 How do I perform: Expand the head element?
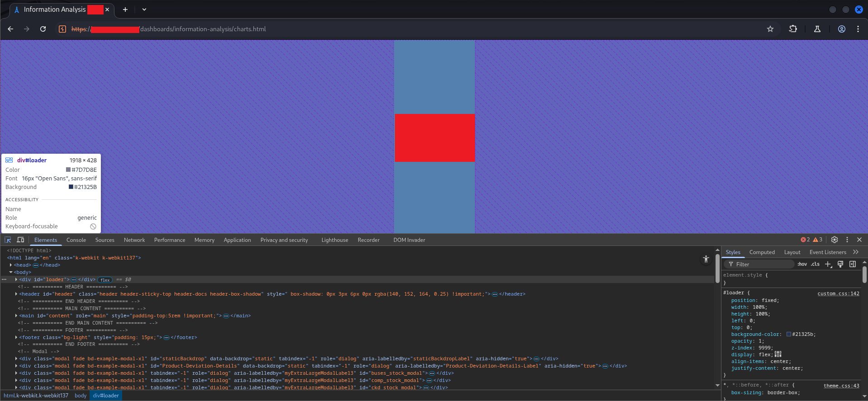[11, 265]
